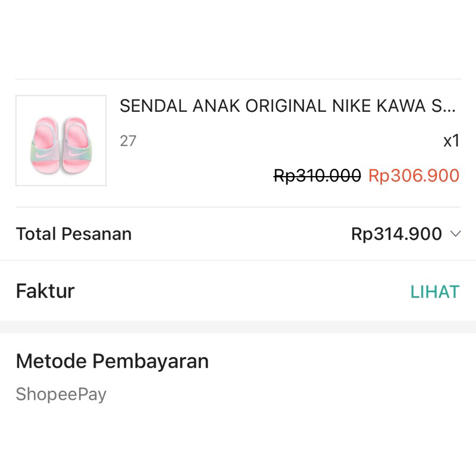Select the discounted price Rp306.900
This screenshot has width=476, height=476.
coord(413,176)
